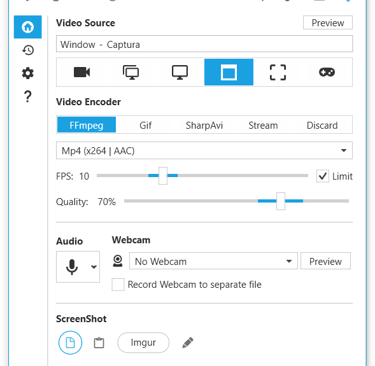Open the Home tab in sidebar
This screenshot has height=366, width=375.
pyautogui.click(x=28, y=27)
